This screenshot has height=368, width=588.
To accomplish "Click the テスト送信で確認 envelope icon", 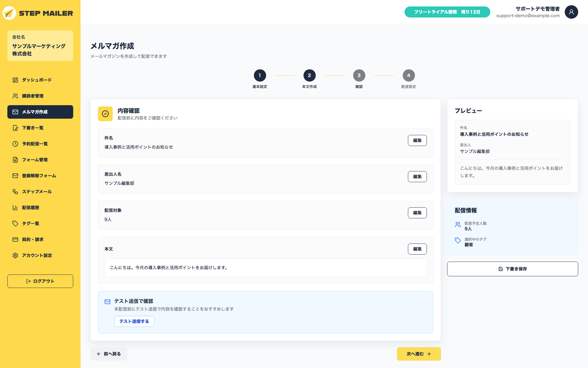I will click(x=107, y=302).
